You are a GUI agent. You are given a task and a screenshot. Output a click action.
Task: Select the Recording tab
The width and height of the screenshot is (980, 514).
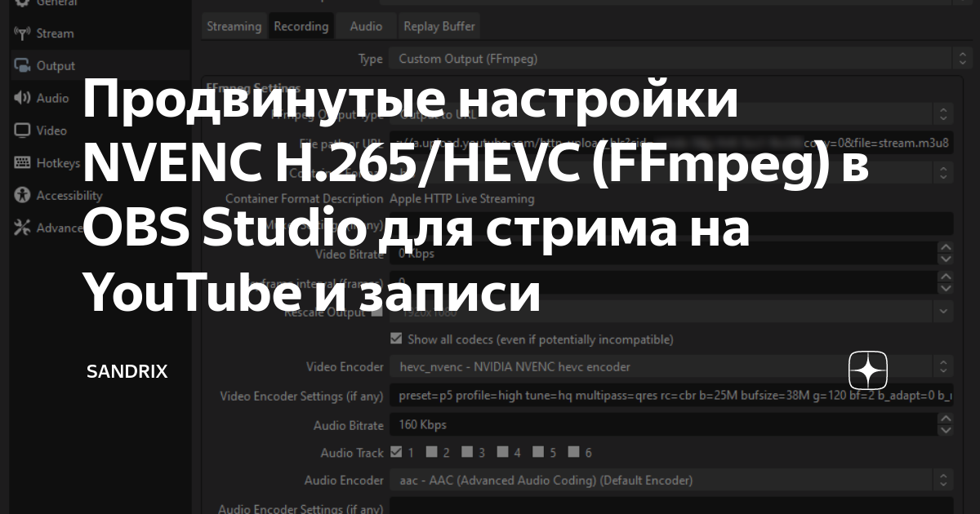click(x=301, y=25)
